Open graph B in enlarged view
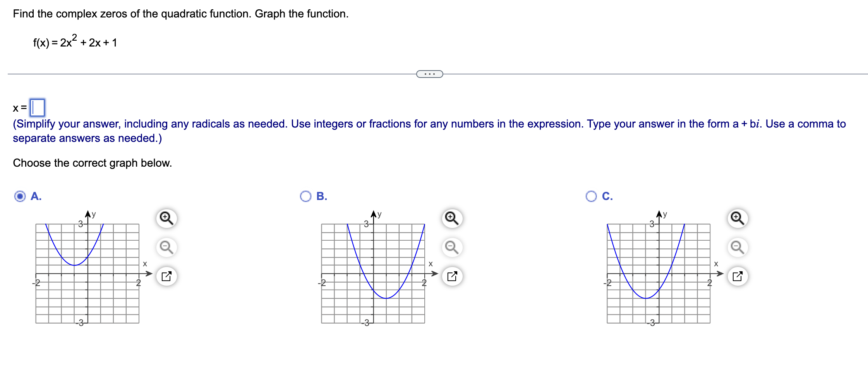 (x=452, y=276)
